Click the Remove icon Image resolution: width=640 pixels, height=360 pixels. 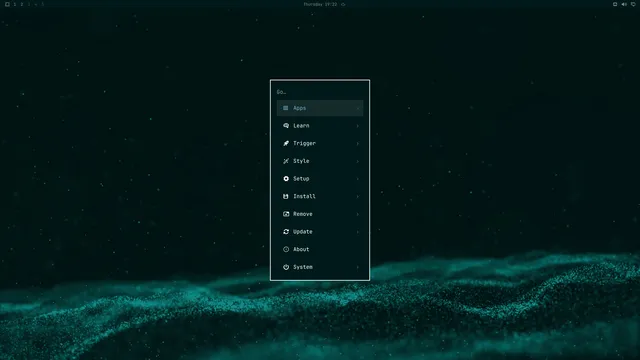coord(286,214)
